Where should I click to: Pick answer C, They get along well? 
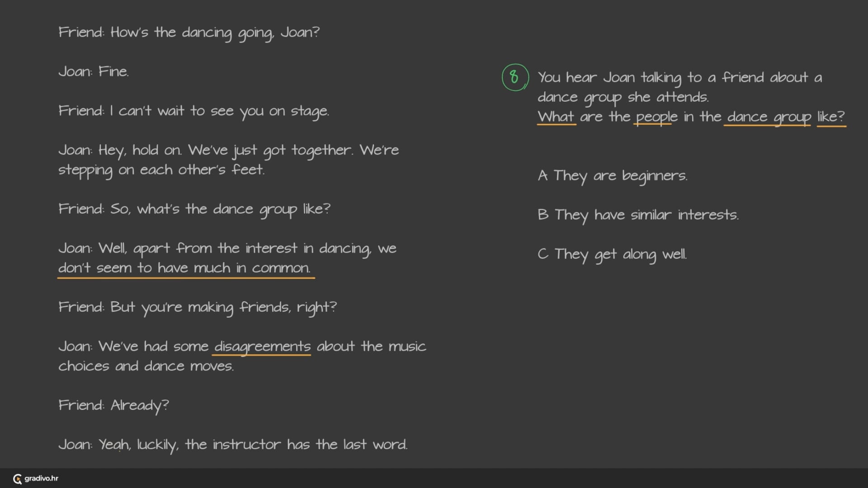[612, 254]
